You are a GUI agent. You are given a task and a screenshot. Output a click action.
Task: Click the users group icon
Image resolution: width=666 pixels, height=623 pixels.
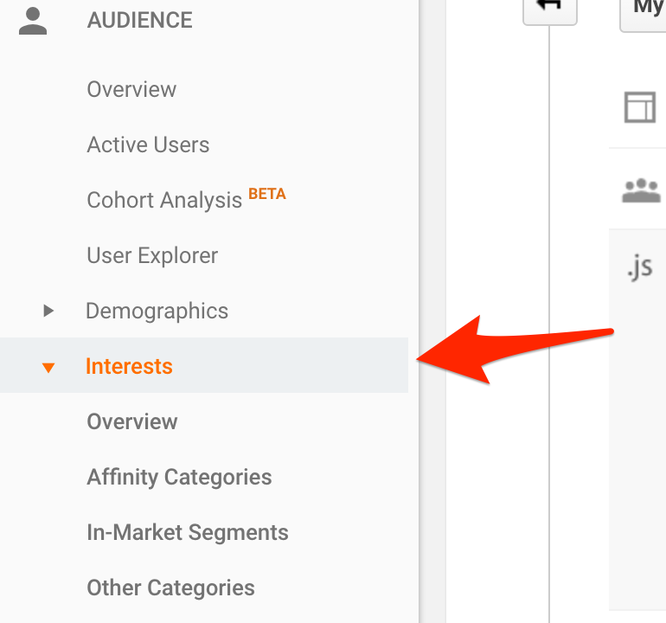[x=641, y=190]
